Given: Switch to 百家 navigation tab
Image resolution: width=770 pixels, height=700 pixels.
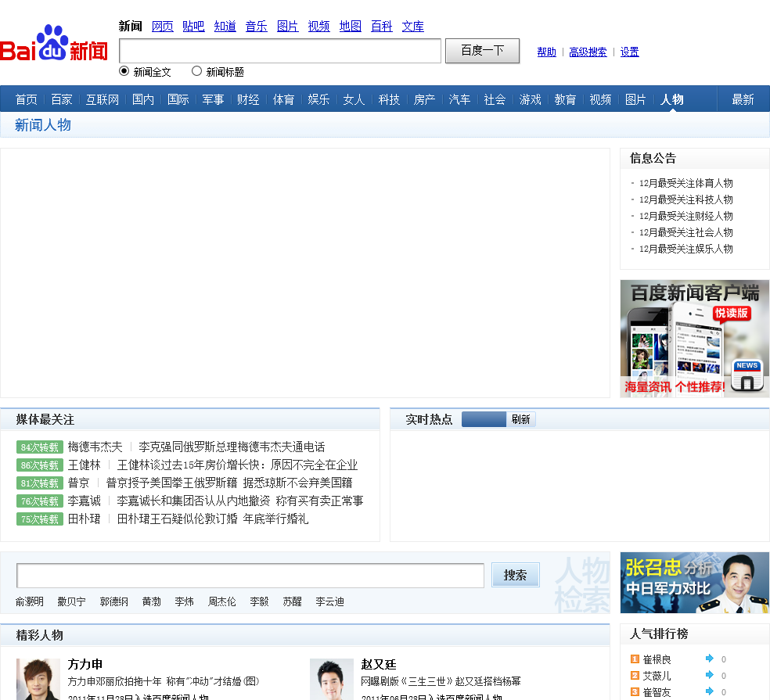Looking at the screenshot, I should 62,99.
